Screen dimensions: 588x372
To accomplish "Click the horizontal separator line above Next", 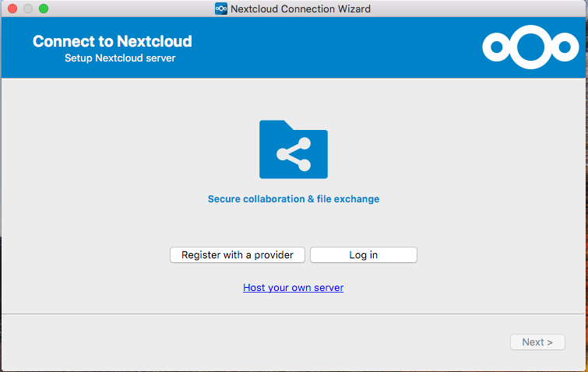I will click(x=294, y=314).
